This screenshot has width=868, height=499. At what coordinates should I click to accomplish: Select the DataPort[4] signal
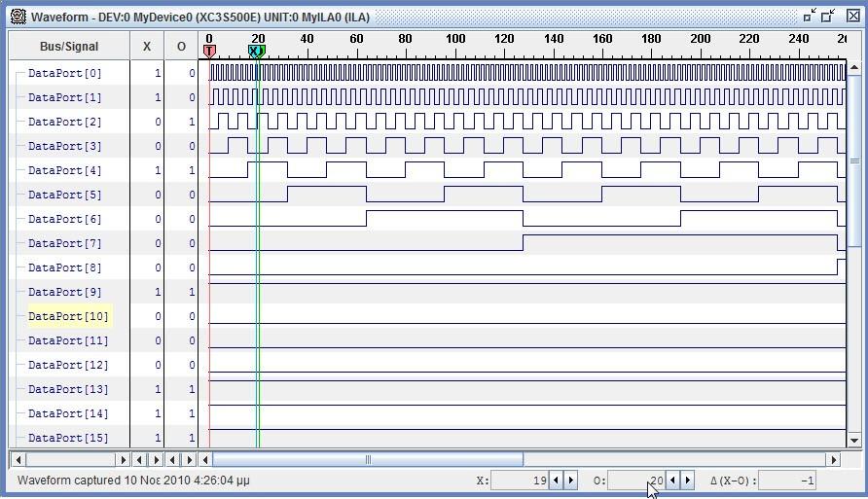[65, 170]
